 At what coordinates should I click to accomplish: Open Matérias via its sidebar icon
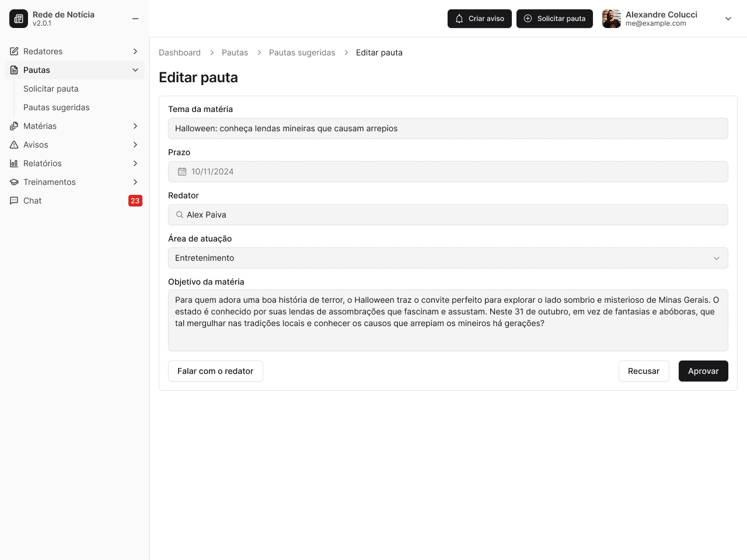coord(14,126)
